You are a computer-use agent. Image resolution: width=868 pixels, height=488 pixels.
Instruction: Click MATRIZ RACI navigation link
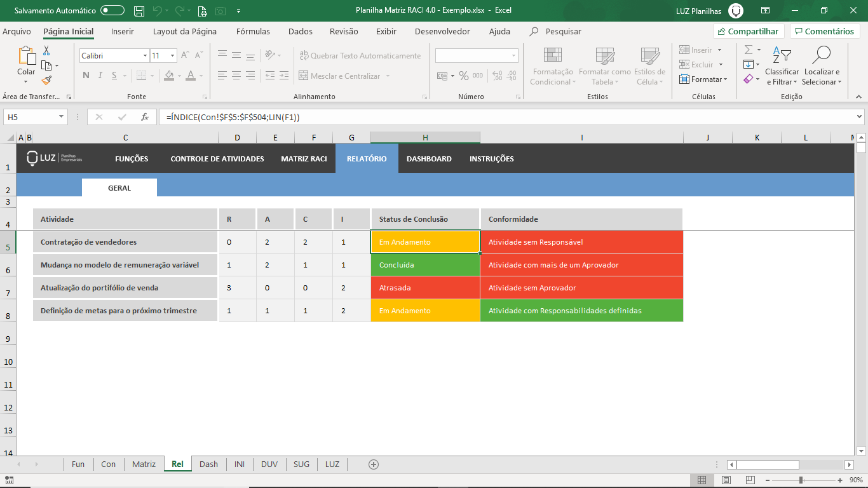[304, 159]
